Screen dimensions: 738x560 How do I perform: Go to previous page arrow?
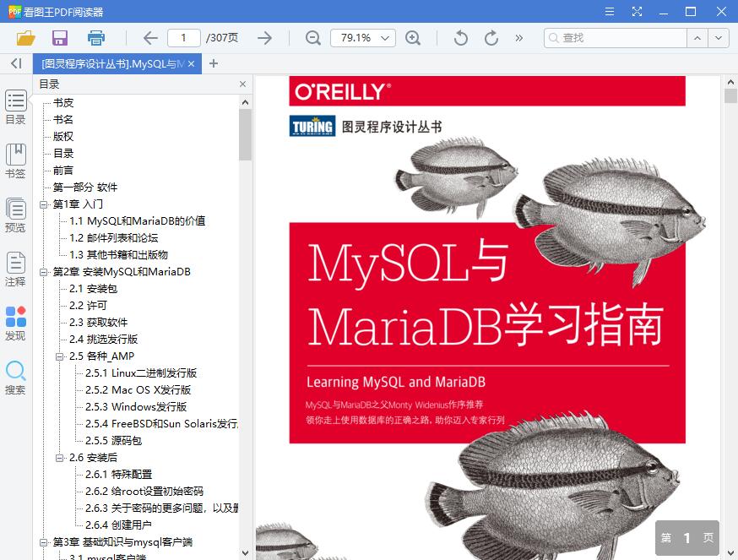pyautogui.click(x=150, y=38)
